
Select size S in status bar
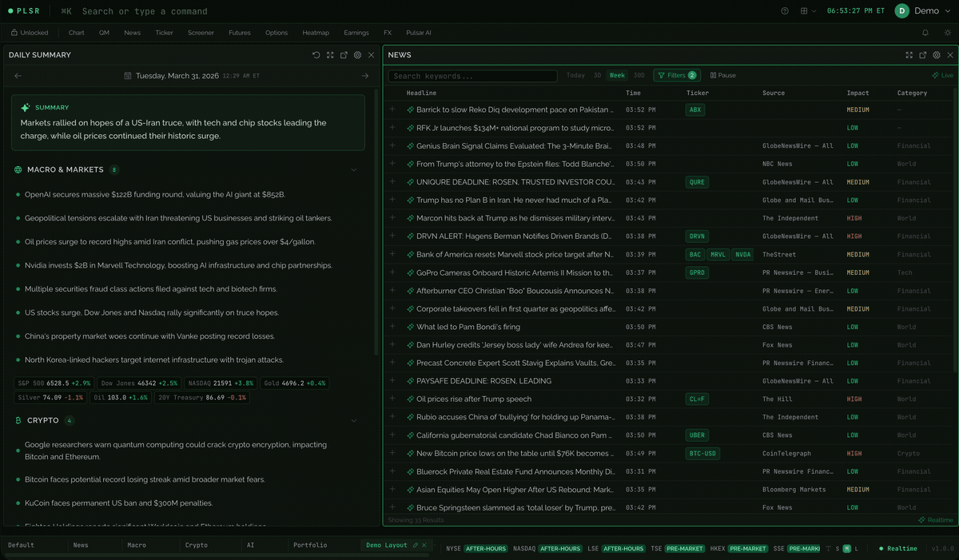[x=838, y=549]
